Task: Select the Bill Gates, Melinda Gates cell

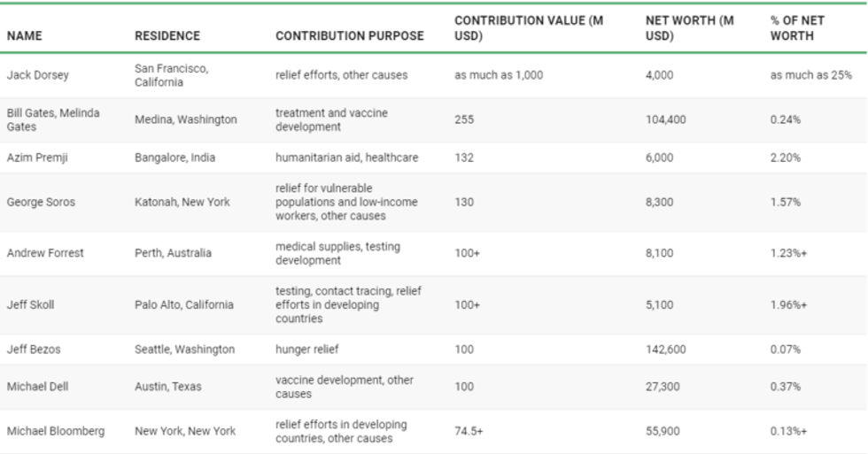Action: click(53, 119)
